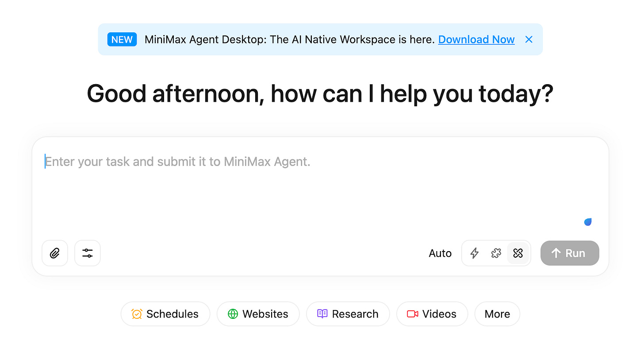The image size is (644, 345).
Task: Click the blue droplet icon in the input box
Action: 588,222
